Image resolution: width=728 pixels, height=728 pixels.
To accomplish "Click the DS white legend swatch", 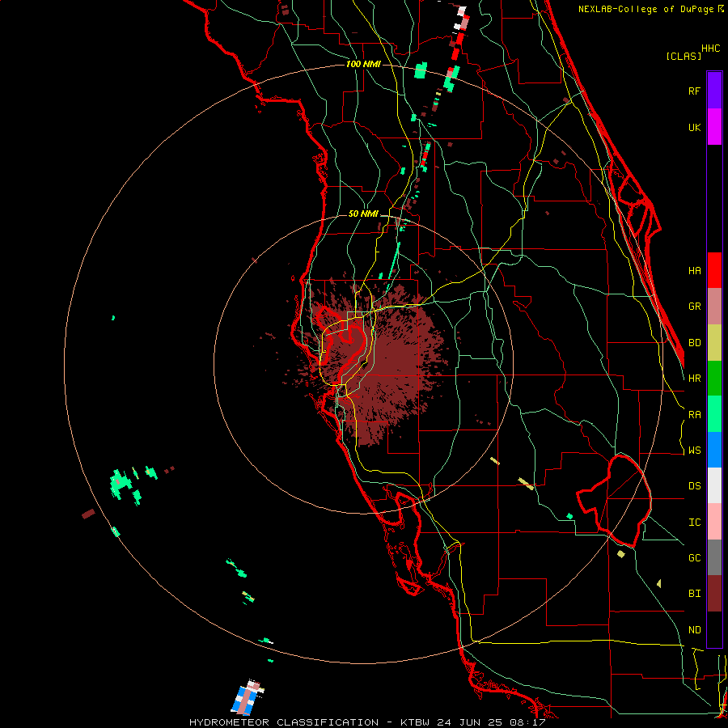I will [x=714, y=485].
